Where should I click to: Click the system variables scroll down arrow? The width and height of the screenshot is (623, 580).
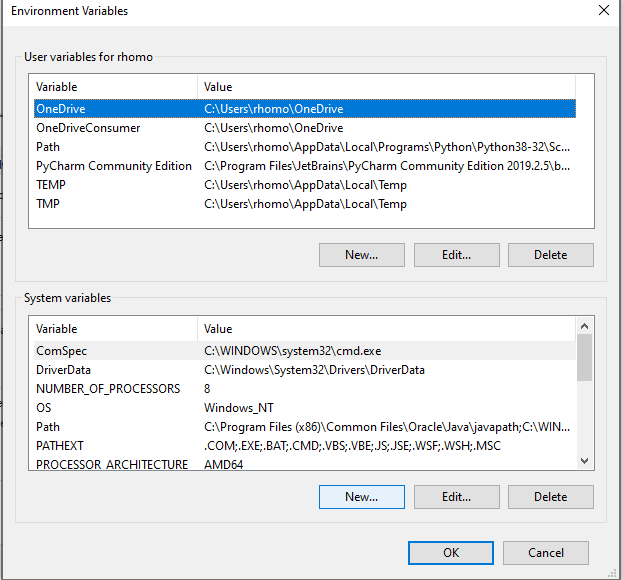pyautogui.click(x=584, y=461)
